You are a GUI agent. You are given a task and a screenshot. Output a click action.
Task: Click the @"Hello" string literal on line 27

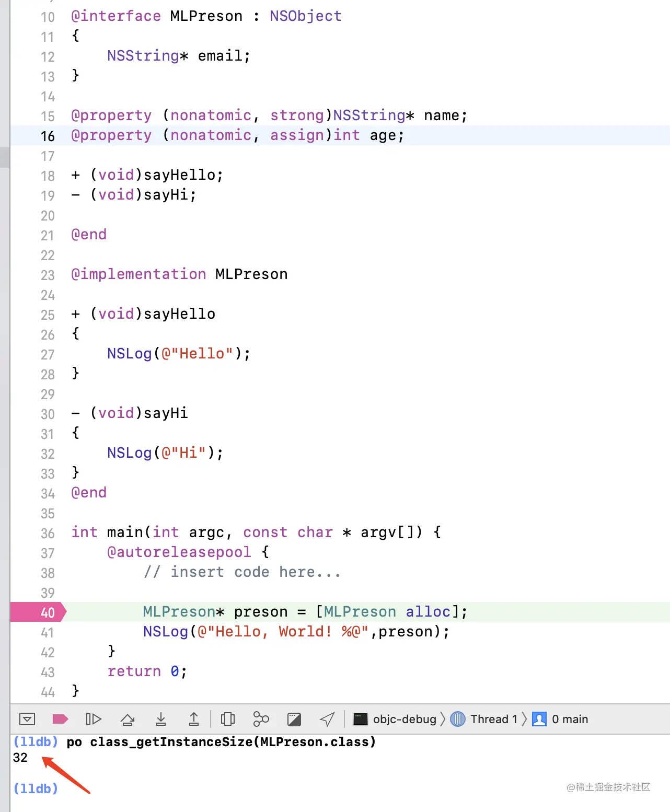pos(197,353)
